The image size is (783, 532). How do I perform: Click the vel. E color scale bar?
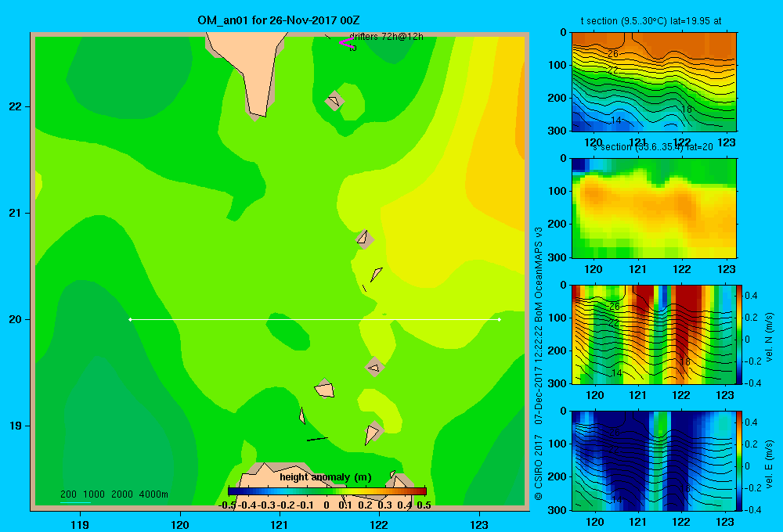(x=740, y=461)
